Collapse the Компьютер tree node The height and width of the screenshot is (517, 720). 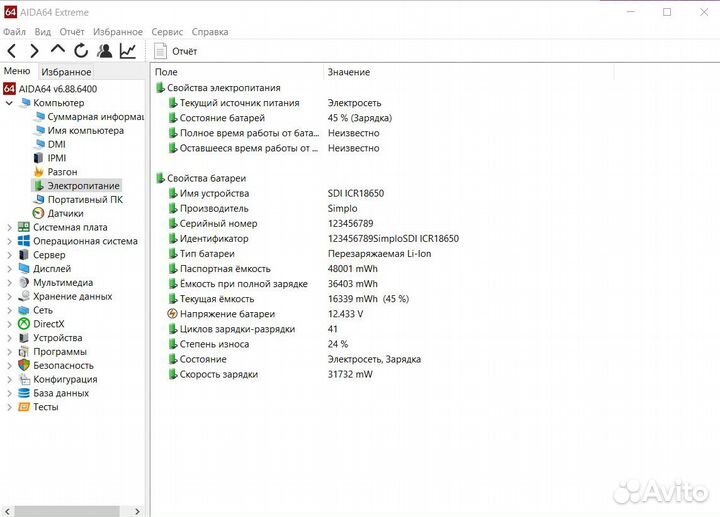pyautogui.click(x=9, y=103)
